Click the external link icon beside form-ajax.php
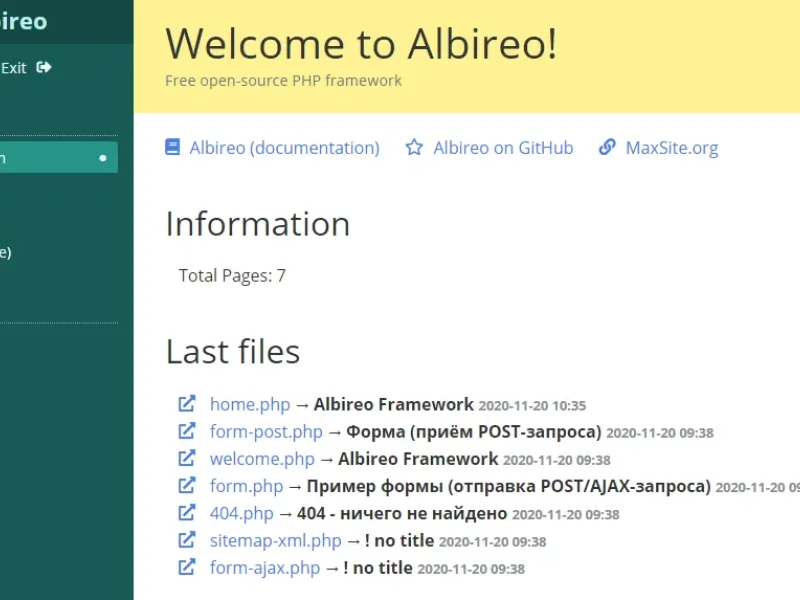This screenshot has width=800, height=600. click(x=186, y=567)
